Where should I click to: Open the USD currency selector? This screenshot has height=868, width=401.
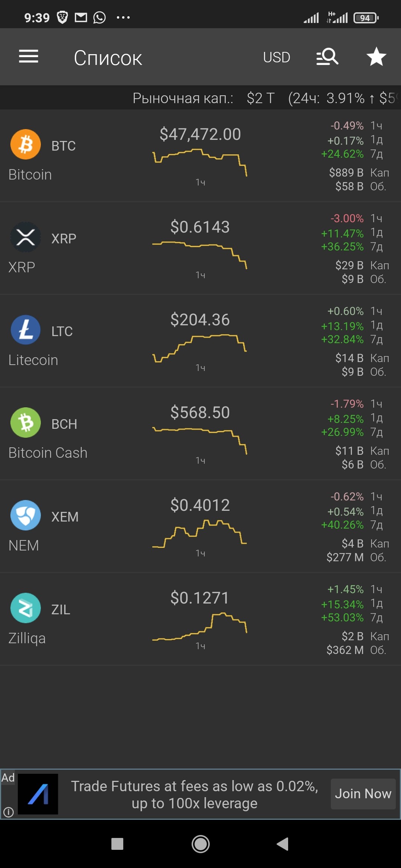277,57
